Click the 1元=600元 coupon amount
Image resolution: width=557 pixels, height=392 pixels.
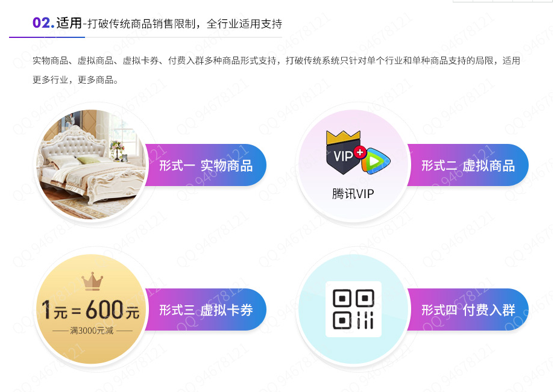point(90,310)
